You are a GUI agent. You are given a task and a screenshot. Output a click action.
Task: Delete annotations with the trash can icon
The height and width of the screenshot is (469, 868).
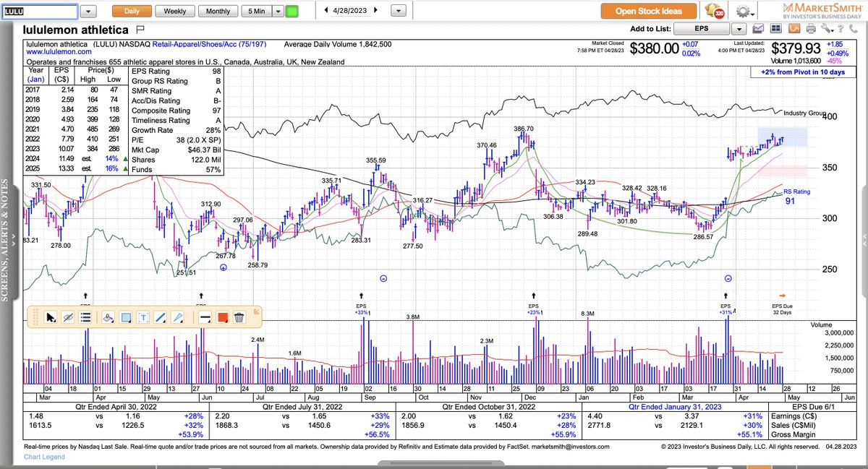[240, 317]
